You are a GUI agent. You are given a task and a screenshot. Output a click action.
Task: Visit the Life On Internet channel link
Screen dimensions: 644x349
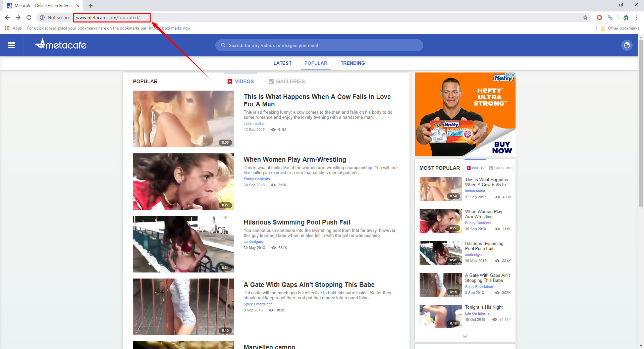pos(478,314)
